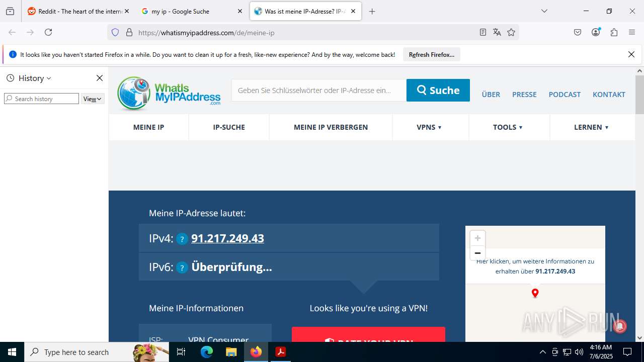This screenshot has height=362, width=644.
Task: Open tracking protection shield icon
Action: pyautogui.click(x=115, y=32)
